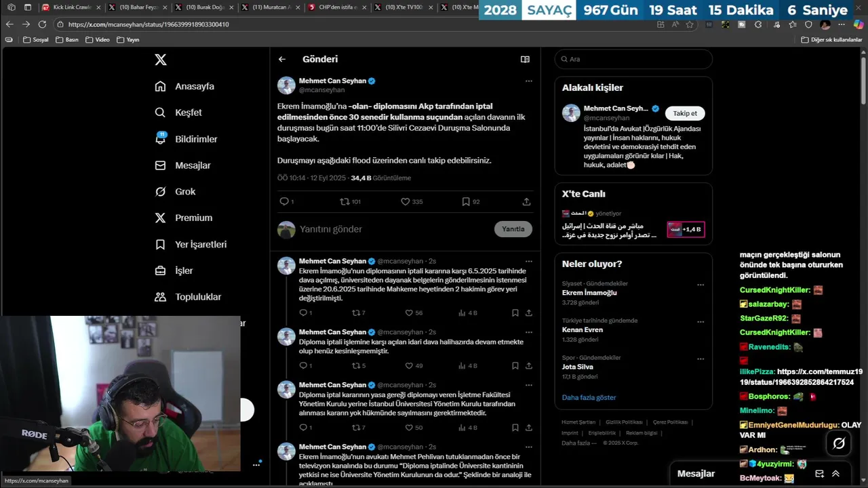Open Bildirimler notifications
Screen dimensions: 868x488
coord(186,139)
